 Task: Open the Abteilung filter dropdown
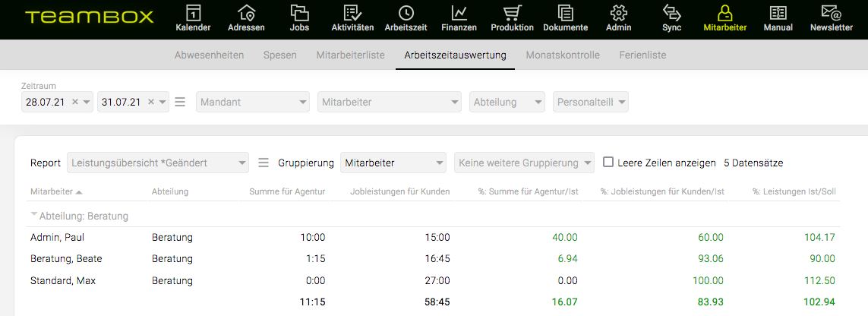(507, 103)
